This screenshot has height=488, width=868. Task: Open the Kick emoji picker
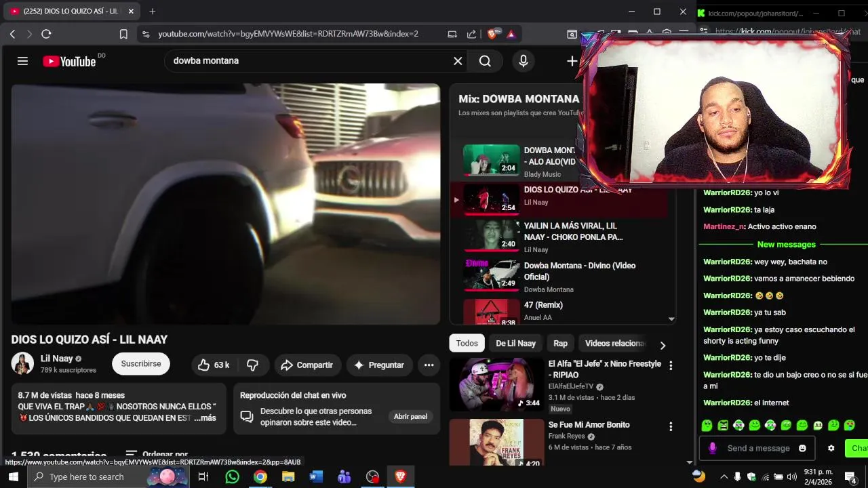point(802,448)
